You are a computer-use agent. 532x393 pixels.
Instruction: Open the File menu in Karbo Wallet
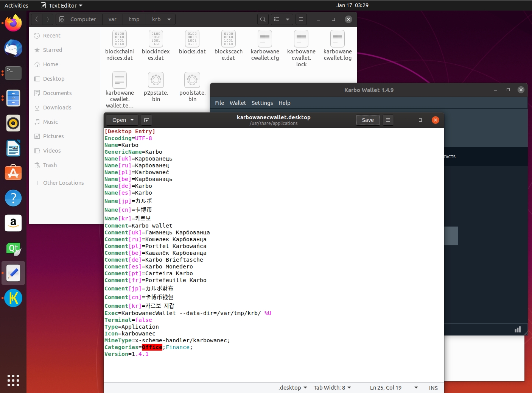tap(219, 103)
